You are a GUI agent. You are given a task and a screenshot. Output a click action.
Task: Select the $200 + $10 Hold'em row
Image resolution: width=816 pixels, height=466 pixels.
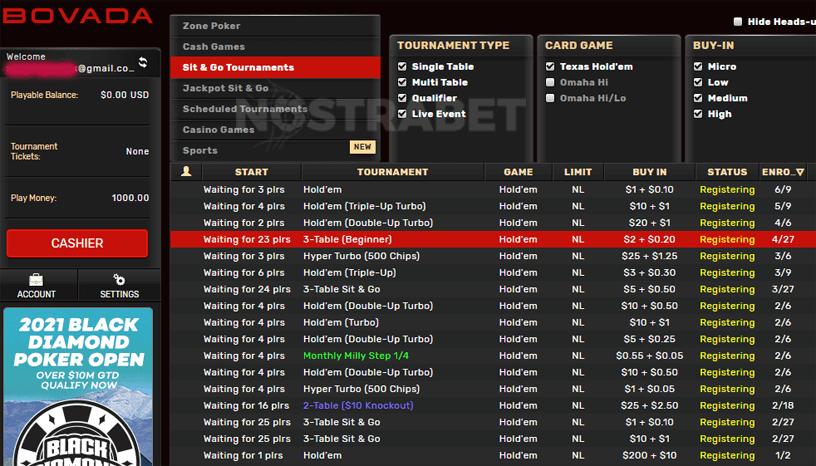click(493, 456)
